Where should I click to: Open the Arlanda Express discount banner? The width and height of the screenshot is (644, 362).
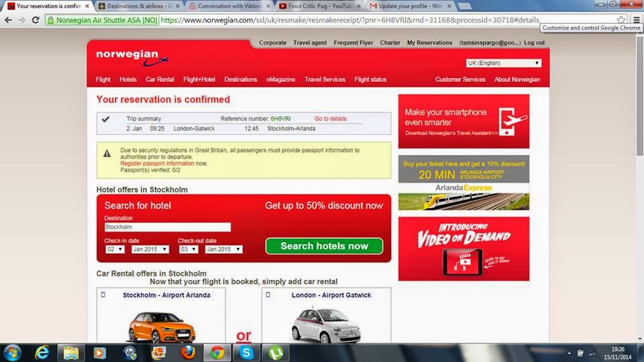pos(464,183)
